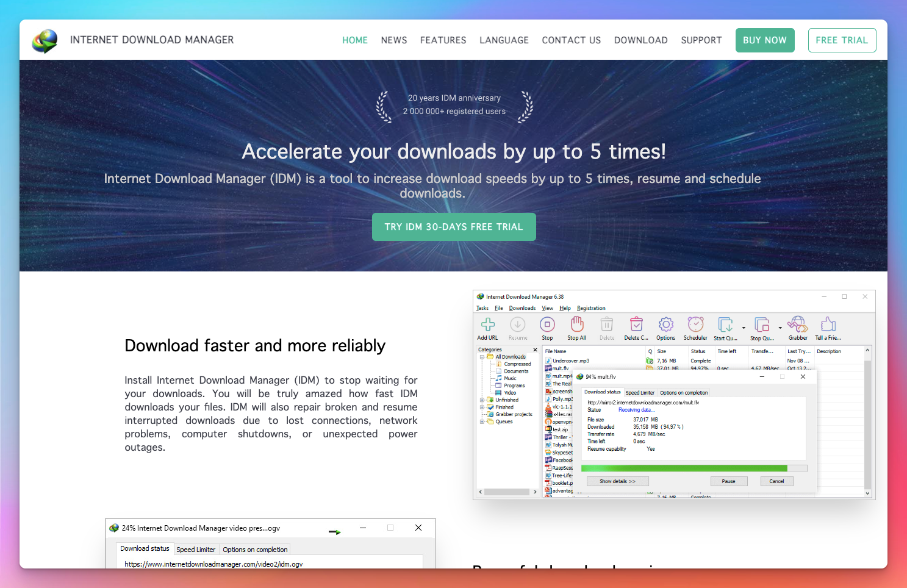The image size is (907, 588).
Task: Open the Scheduler clock icon
Action: [695, 324]
